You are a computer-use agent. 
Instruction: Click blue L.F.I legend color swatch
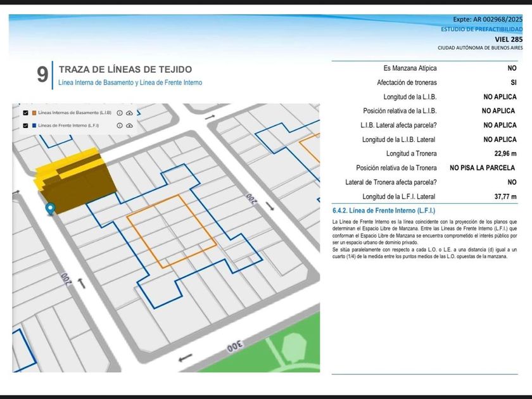(34, 125)
